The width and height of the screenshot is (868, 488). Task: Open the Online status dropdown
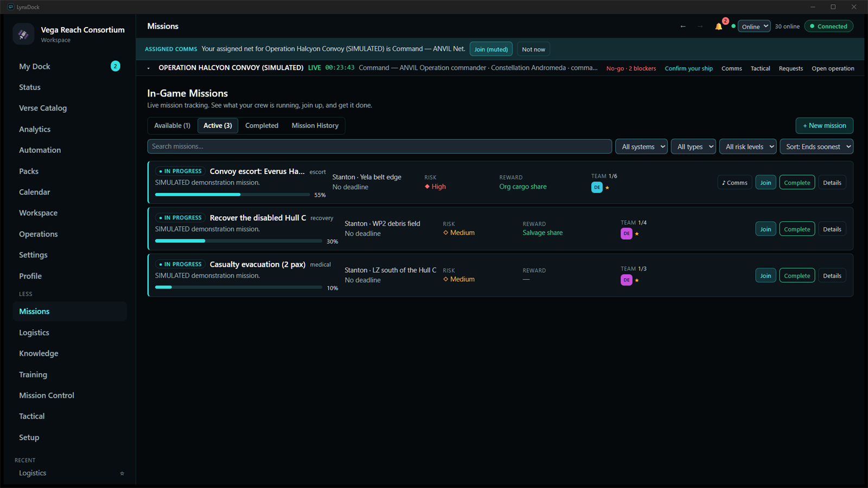click(x=754, y=27)
